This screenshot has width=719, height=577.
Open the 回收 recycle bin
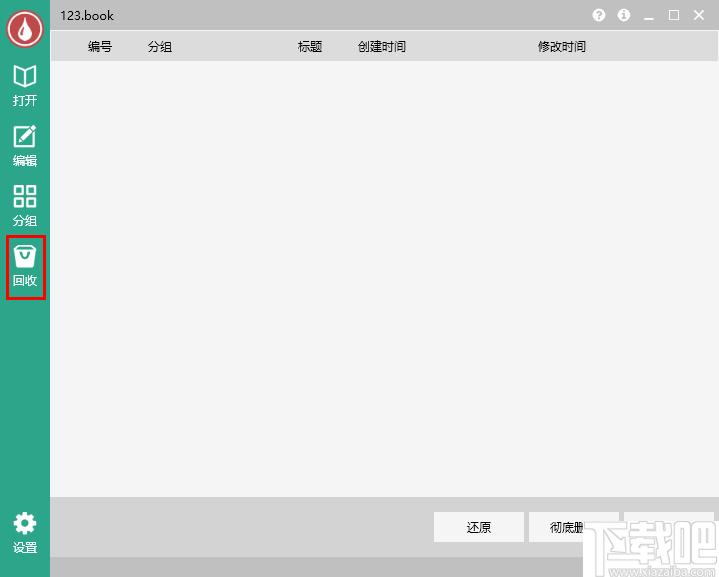(25, 267)
